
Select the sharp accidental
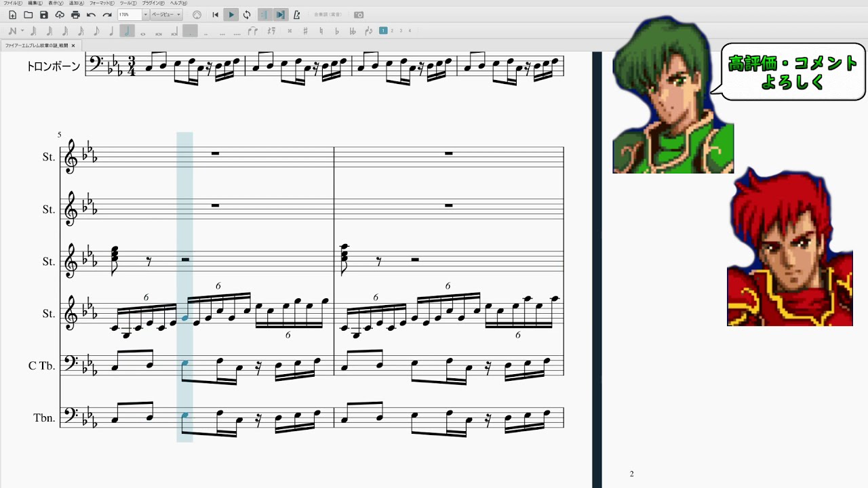[305, 31]
